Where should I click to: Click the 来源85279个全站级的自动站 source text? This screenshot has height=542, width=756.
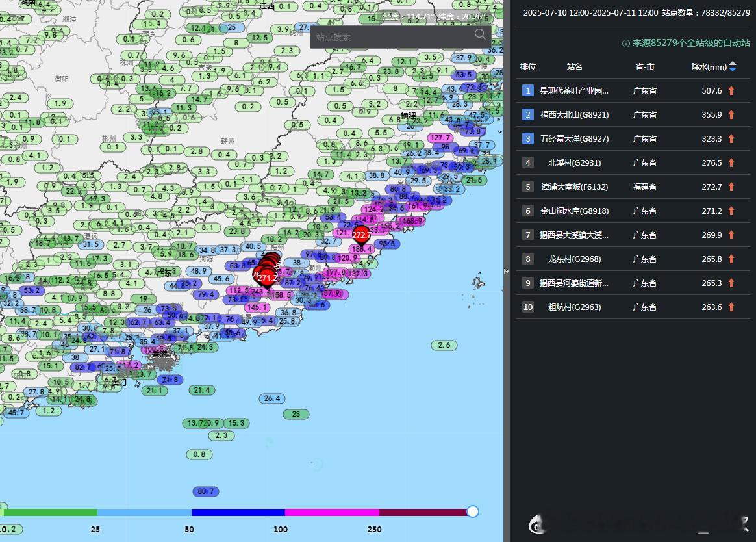pos(691,43)
